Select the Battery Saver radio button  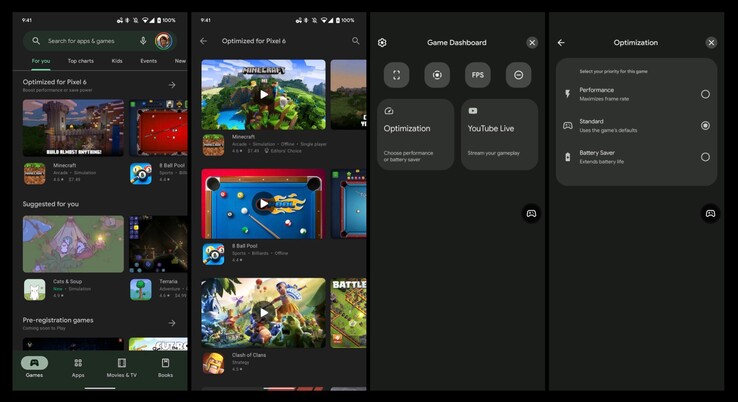point(705,157)
